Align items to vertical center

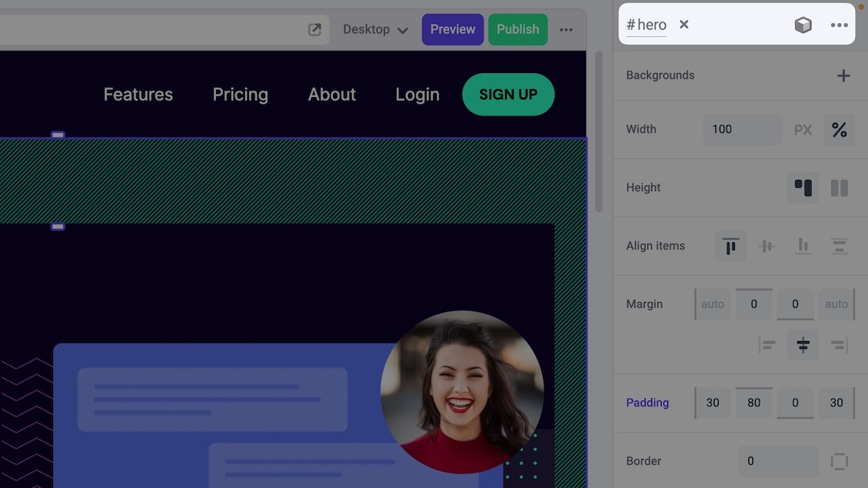[x=767, y=246]
